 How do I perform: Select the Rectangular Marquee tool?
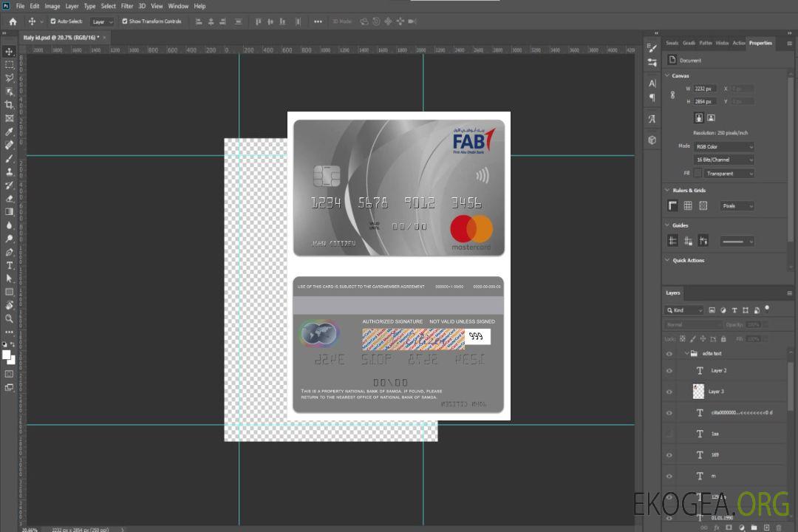(9, 65)
